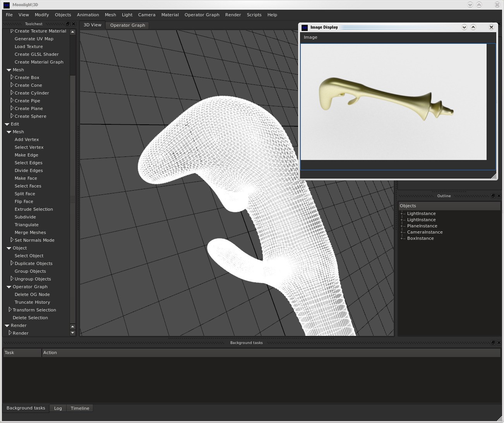The image size is (504, 423).
Task: Close the Toolchest panel with its X icon
Action: point(74,24)
